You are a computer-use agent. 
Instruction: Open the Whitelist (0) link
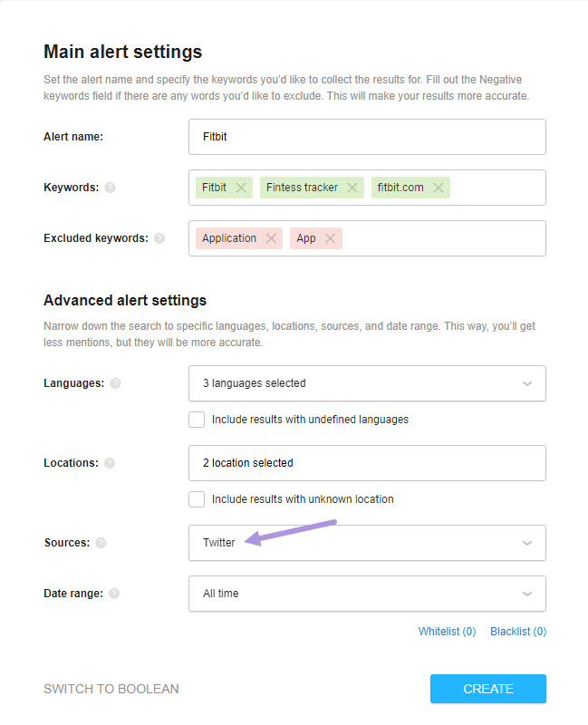click(x=447, y=632)
